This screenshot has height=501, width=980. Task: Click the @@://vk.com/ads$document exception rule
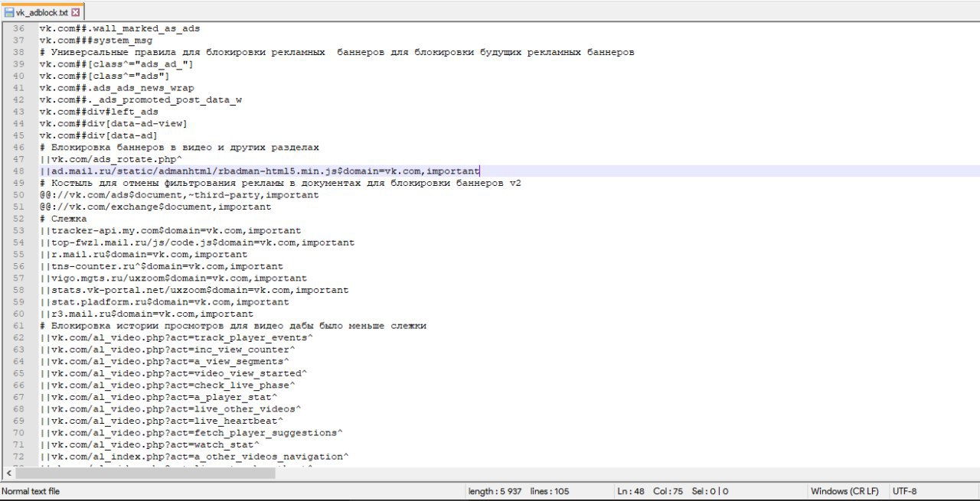click(179, 195)
